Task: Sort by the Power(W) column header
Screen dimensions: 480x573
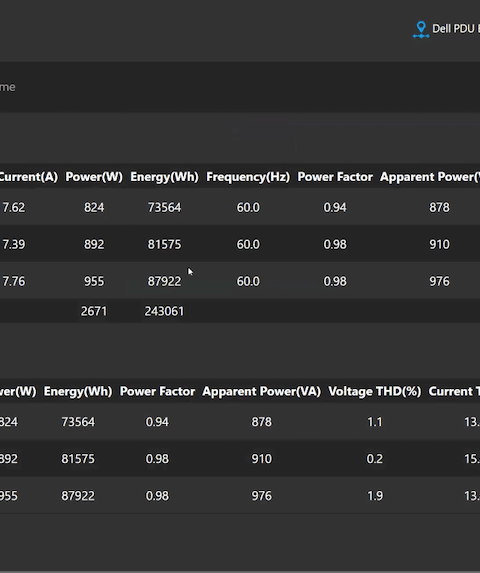Action: [x=94, y=177]
